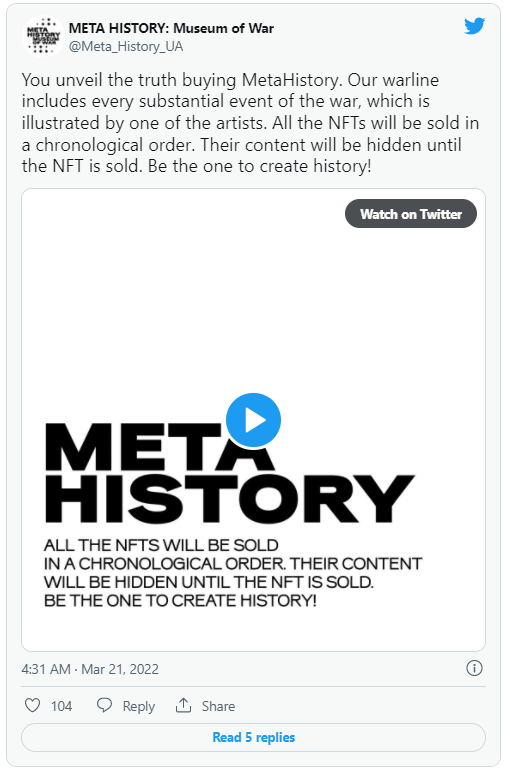Open the Read 5 replies button
The height and width of the screenshot is (772, 507).
254,737
